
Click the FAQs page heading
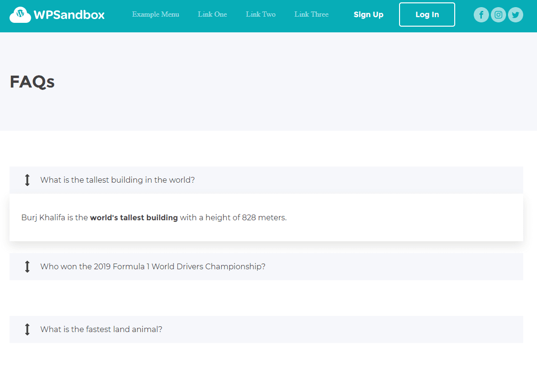point(32,82)
